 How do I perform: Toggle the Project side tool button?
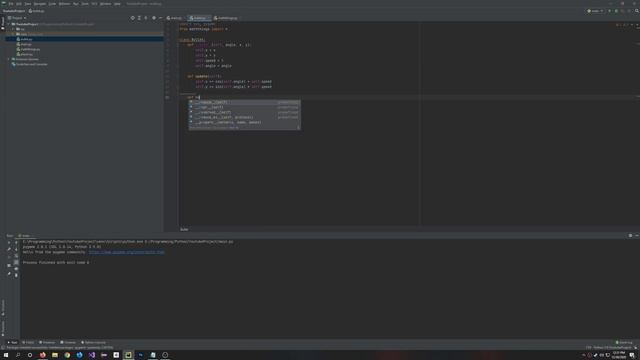tap(3, 23)
